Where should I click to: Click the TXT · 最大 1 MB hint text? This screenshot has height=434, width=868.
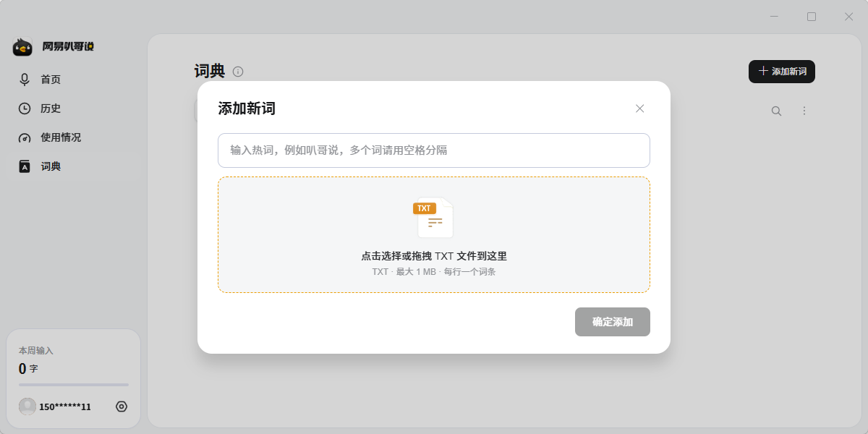click(434, 272)
